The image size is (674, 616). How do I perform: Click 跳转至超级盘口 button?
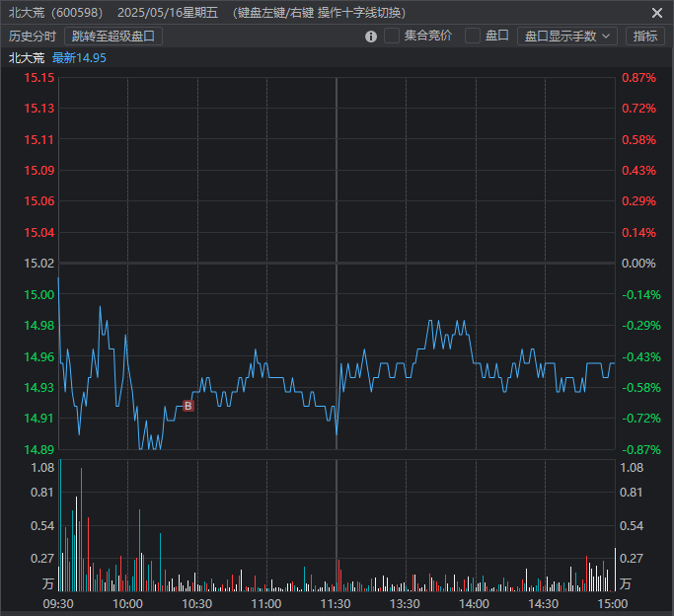pos(113,37)
